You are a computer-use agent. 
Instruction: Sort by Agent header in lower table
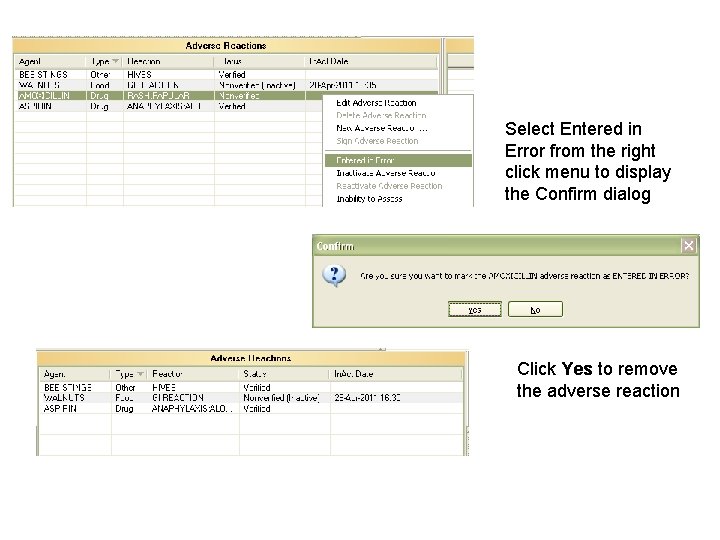tap(75, 374)
